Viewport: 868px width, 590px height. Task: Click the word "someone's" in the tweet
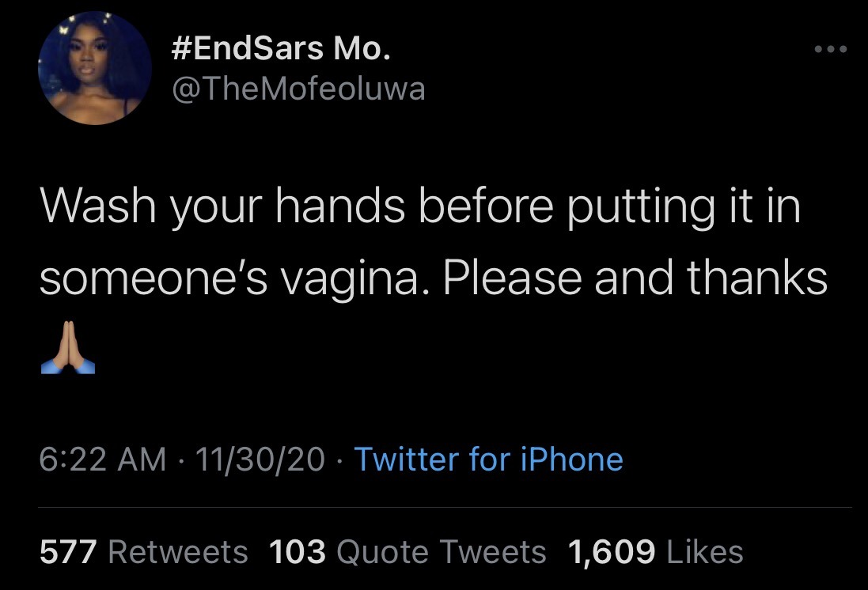156,278
